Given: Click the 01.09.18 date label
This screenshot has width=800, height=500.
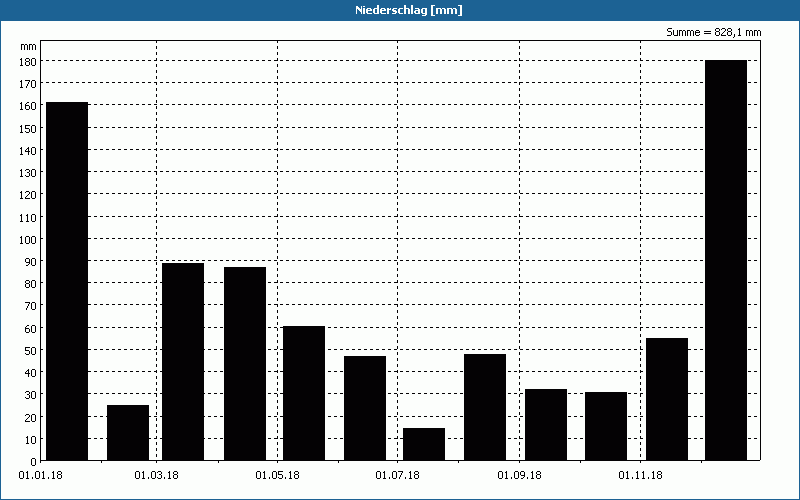Looking at the screenshot, I should coord(519,476).
